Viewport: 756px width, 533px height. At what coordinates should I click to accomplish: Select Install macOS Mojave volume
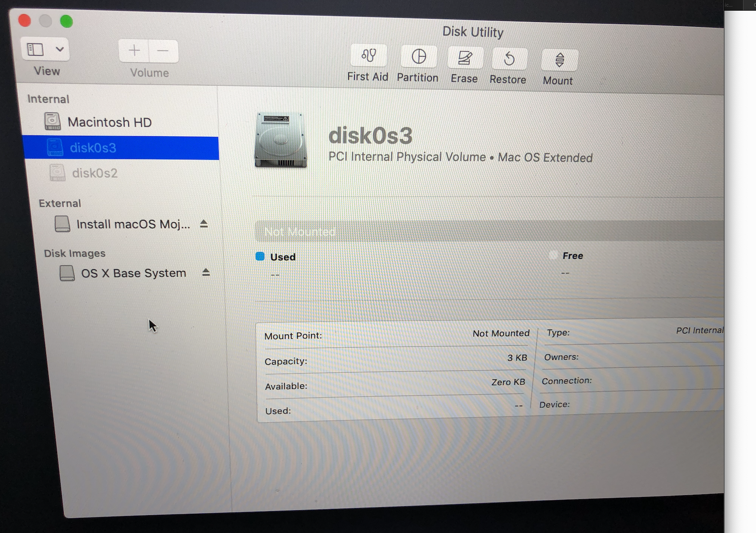(x=133, y=224)
